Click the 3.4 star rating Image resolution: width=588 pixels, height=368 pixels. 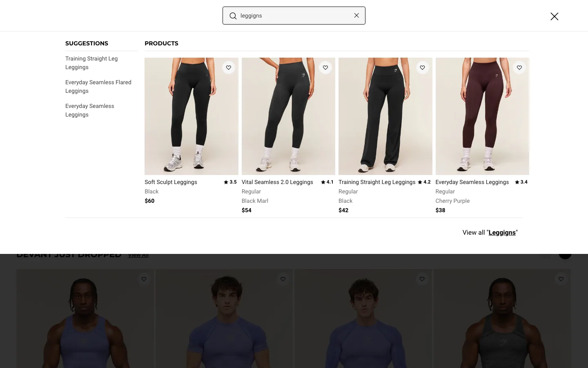(x=521, y=182)
